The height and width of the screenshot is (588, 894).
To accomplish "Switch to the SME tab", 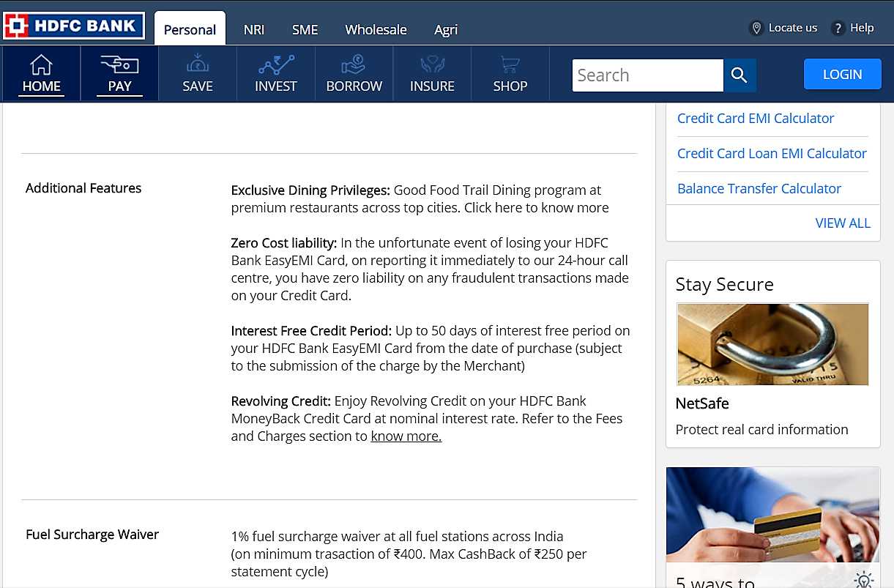I will click(x=305, y=29).
